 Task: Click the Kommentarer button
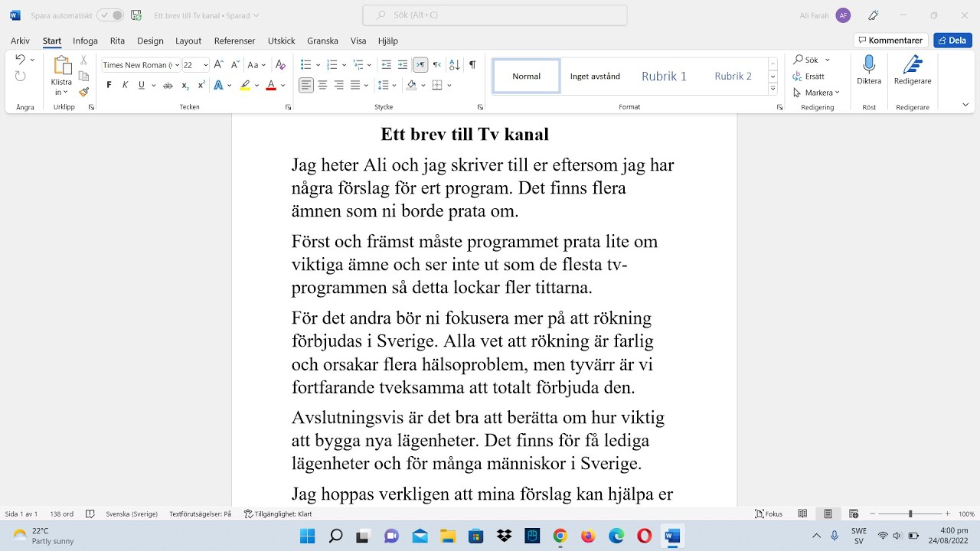point(891,41)
